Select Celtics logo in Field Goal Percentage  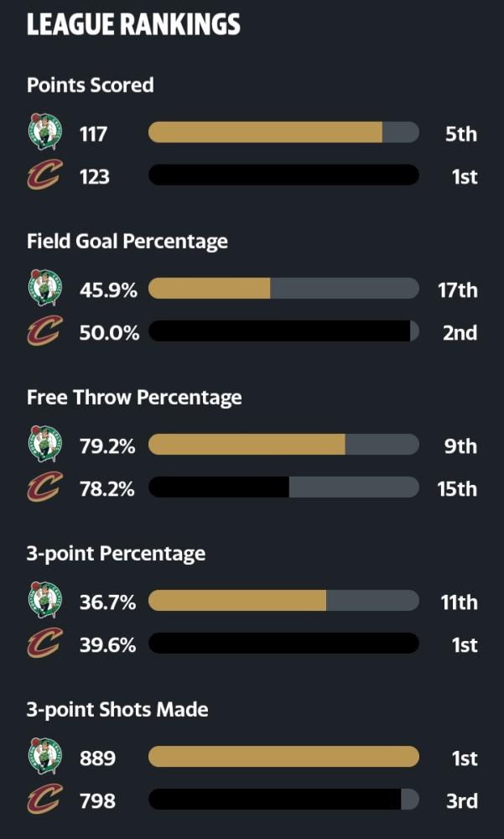(x=45, y=288)
